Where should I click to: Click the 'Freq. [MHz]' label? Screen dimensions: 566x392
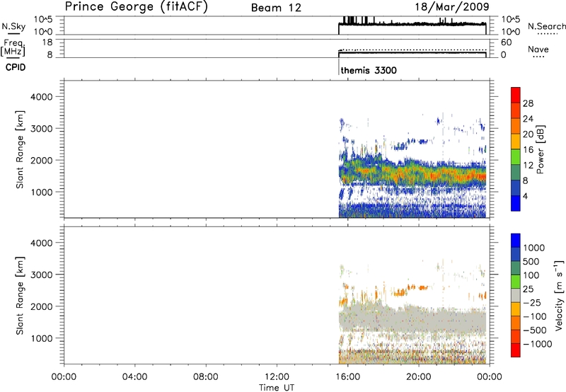click(13, 47)
